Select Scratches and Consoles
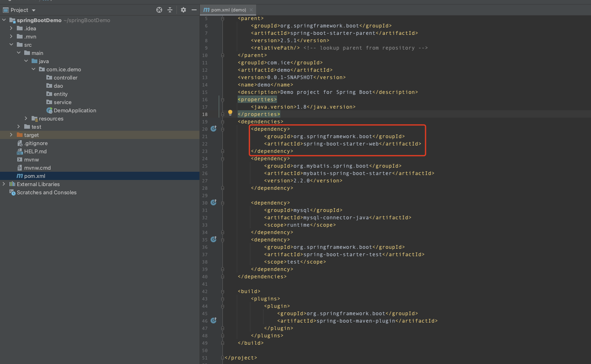591x364 pixels. [x=46, y=192]
